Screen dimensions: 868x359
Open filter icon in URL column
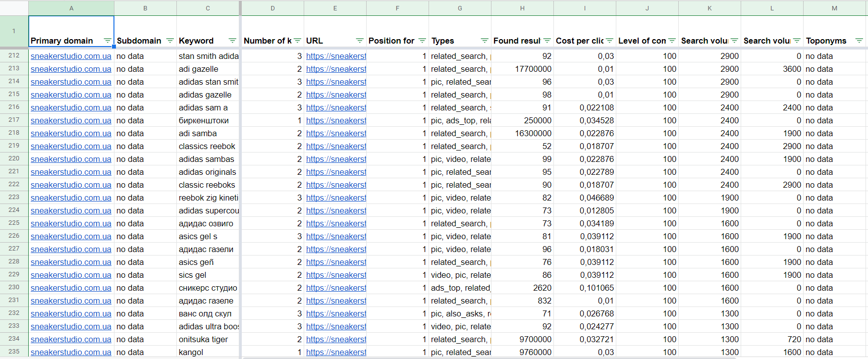point(360,41)
